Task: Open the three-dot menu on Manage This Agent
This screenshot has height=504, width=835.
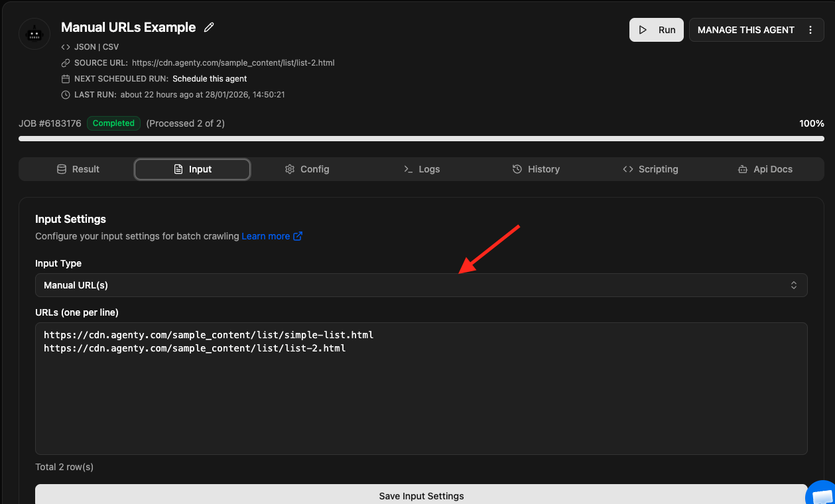Action: [x=810, y=30]
